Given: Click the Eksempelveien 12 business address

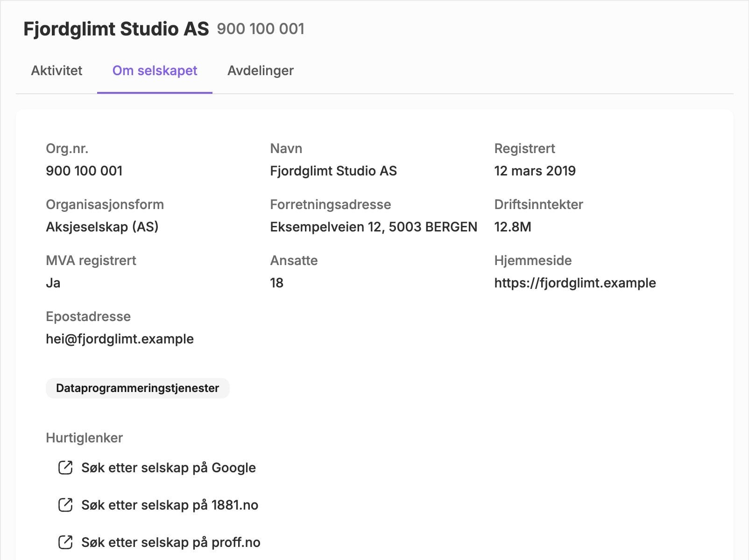Looking at the screenshot, I should (374, 227).
